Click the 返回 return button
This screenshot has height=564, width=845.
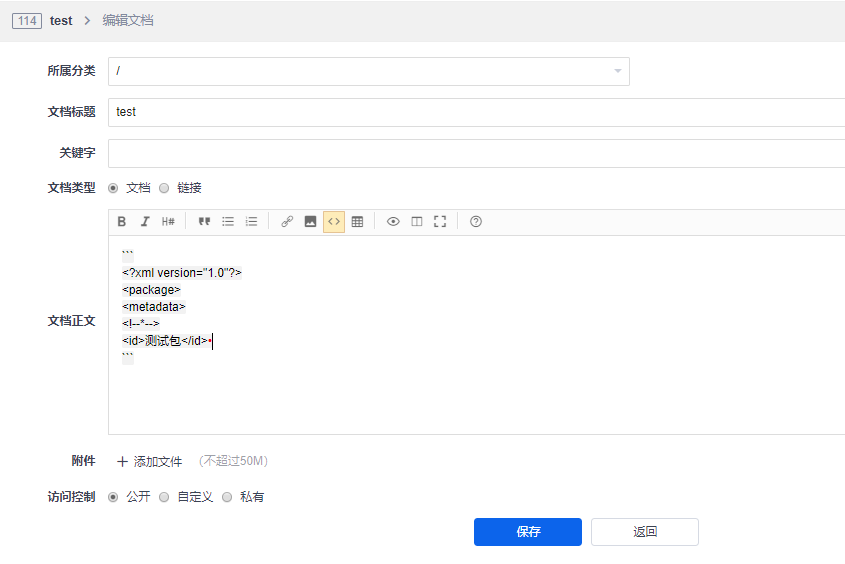[645, 532]
